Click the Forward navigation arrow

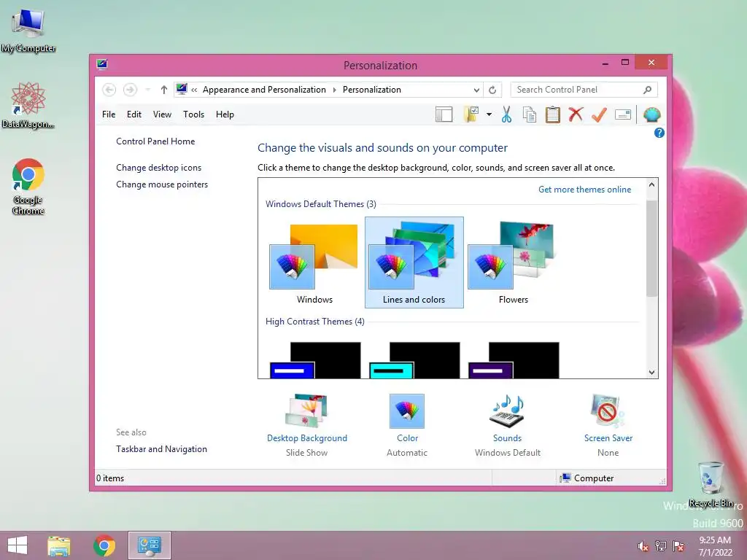tap(130, 90)
